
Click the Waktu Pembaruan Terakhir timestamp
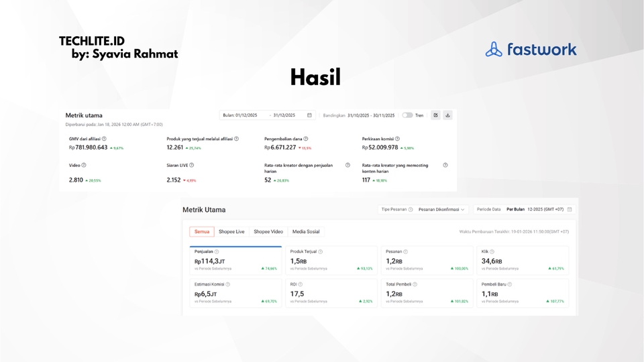tap(514, 232)
